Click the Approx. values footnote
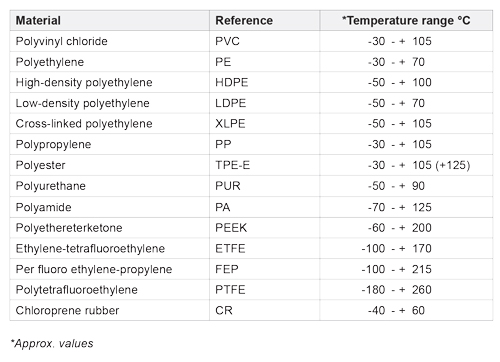Screen dimensions: 500x362 pos(52,343)
